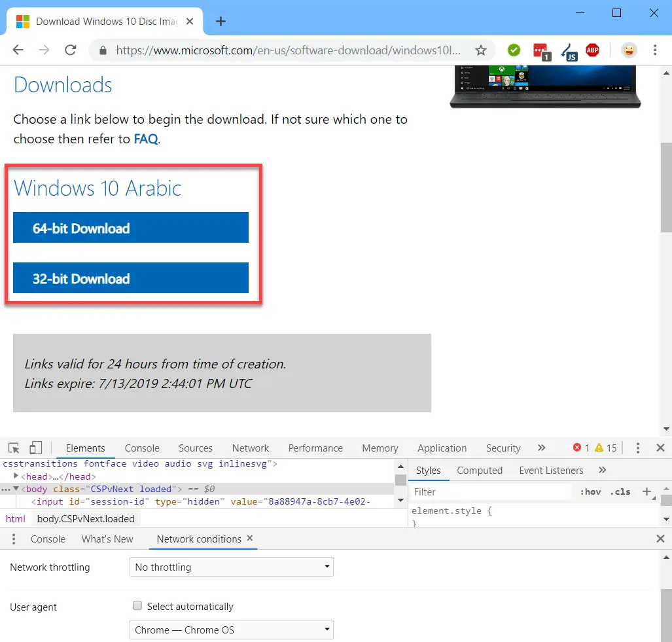Screen dimensions: 672x642
Task: Toggle .cls element classes panel
Action: point(620,492)
